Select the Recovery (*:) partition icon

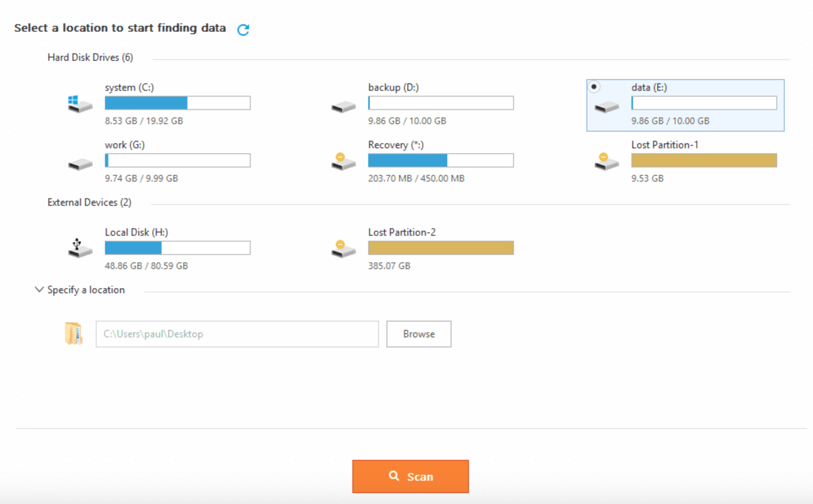click(344, 162)
